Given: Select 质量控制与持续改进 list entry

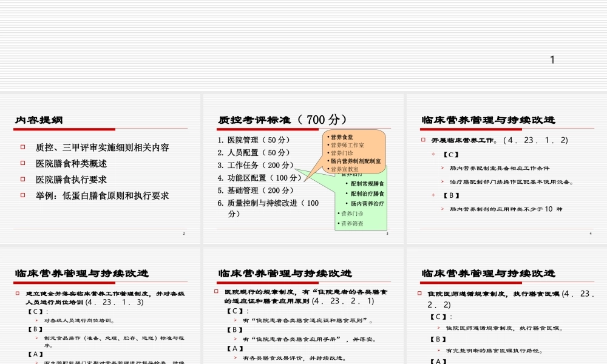Looking at the screenshot, I should pos(268,203).
